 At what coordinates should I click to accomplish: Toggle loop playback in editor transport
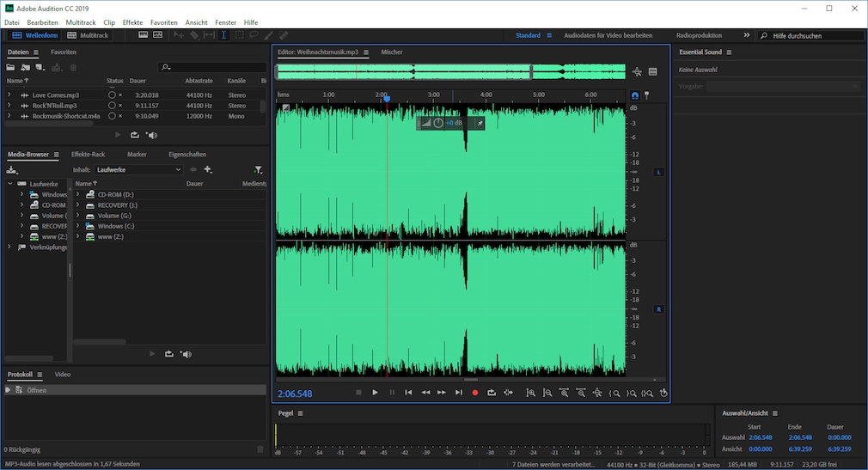[x=492, y=393]
